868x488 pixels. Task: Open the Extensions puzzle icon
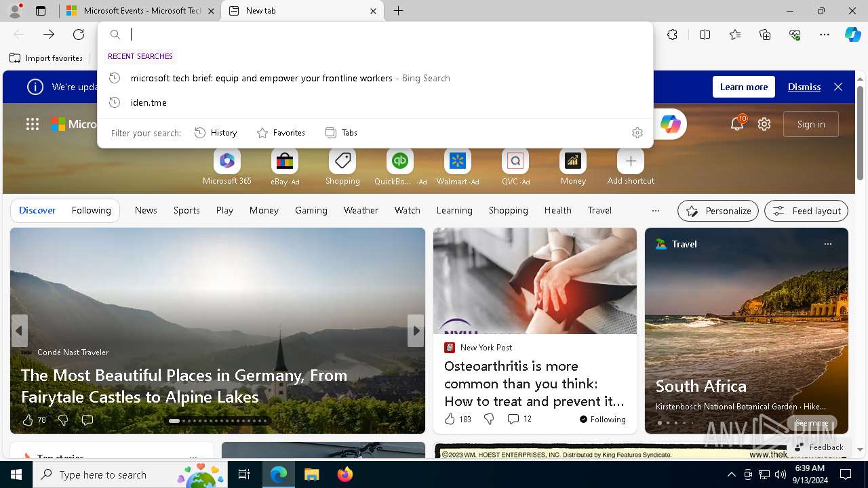click(672, 35)
